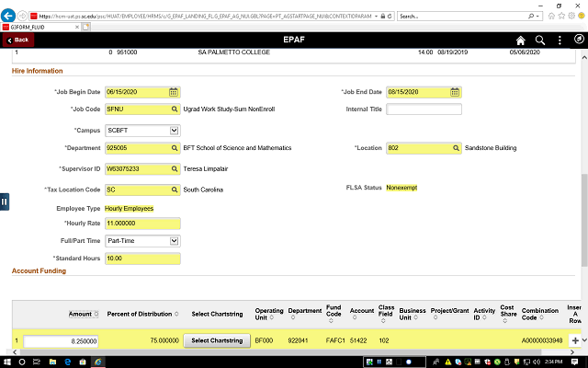Click the yellow warning tray icon
Screen dimensions: 588x368
(447, 362)
